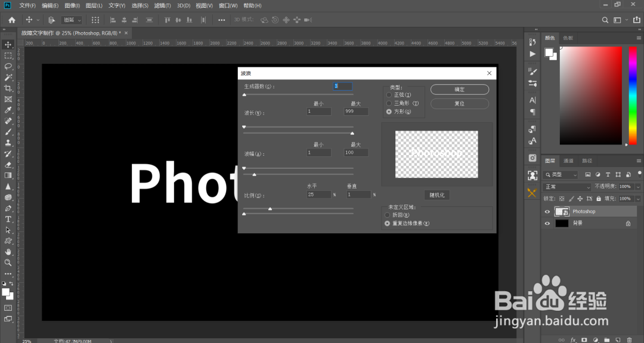644x343 pixels.
Task: Switch to the Channels tab
Action: coord(568,160)
